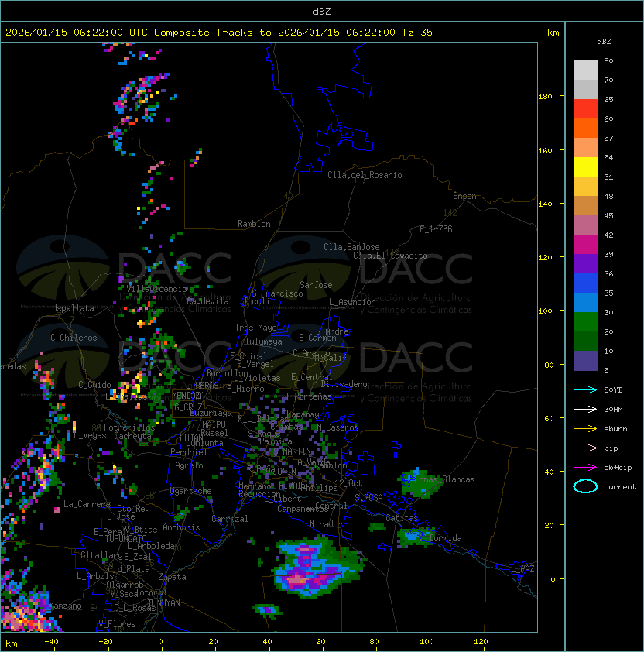Click the '-40' tick on the horizontal km axis

(51, 642)
